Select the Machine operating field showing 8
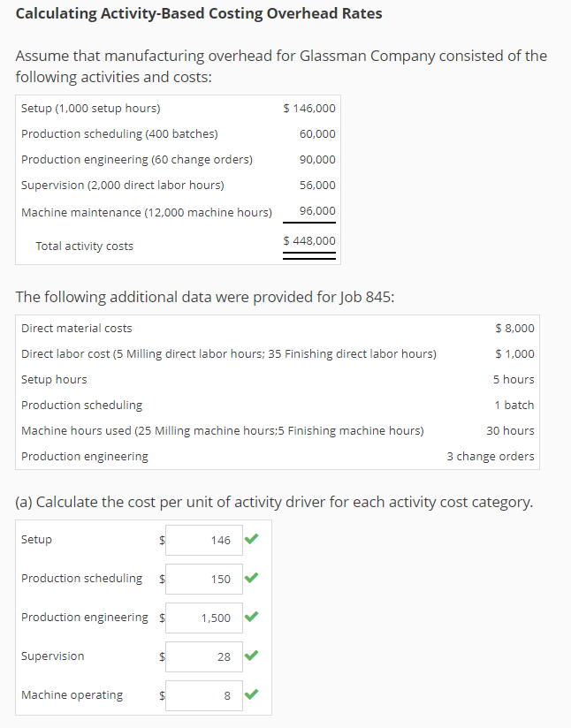The width and height of the screenshot is (571, 728). pyautogui.click(x=203, y=695)
